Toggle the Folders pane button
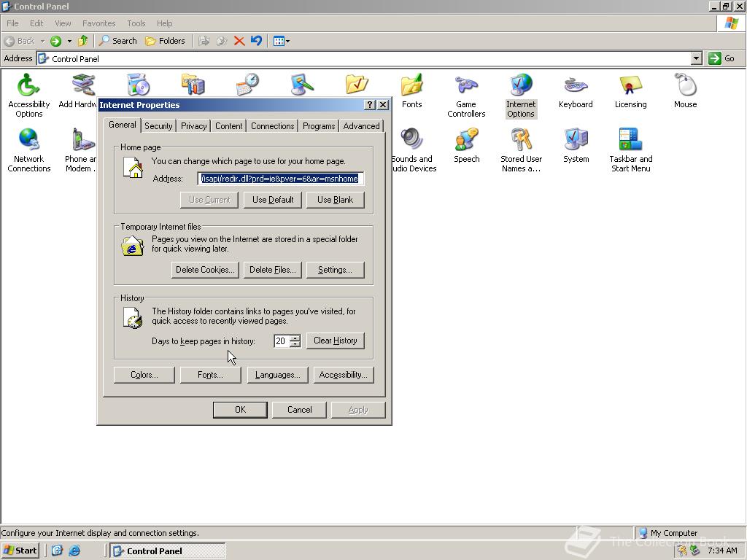747x560 pixels. point(165,41)
